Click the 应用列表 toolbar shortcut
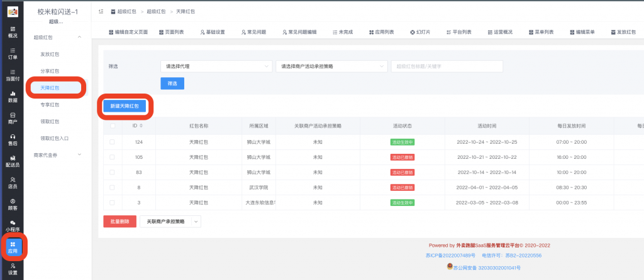The width and height of the screenshot is (644, 280). click(x=382, y=32)
